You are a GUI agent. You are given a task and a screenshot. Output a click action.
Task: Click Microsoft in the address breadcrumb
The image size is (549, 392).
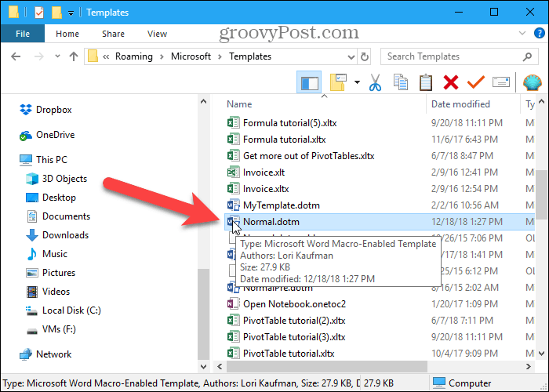click(x=191, y=56)
